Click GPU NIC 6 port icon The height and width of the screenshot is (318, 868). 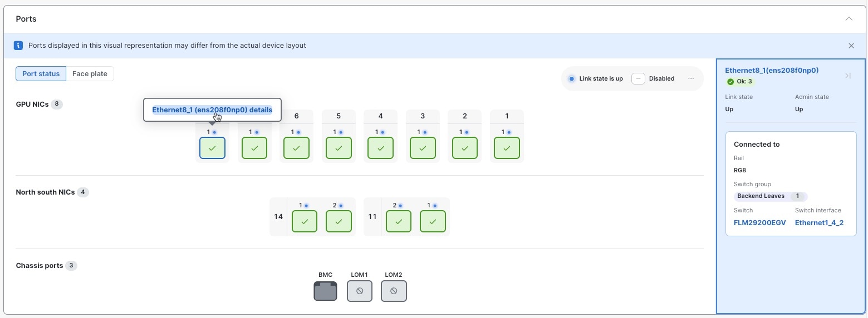point(296,148)
